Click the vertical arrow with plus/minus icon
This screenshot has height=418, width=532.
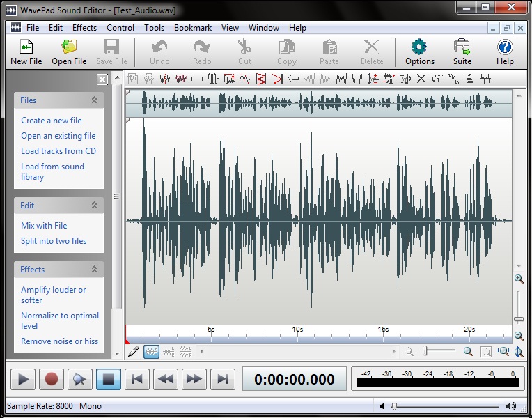[x=373, y=79]
